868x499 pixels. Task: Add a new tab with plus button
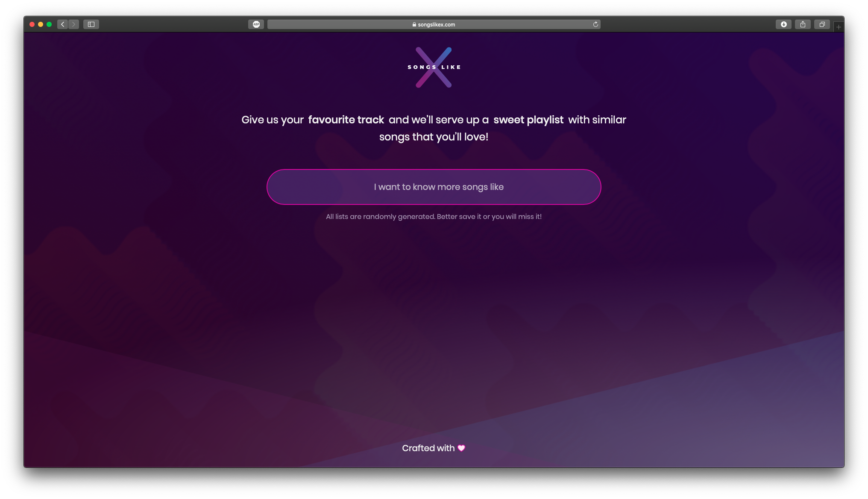[x=839, y=27]
